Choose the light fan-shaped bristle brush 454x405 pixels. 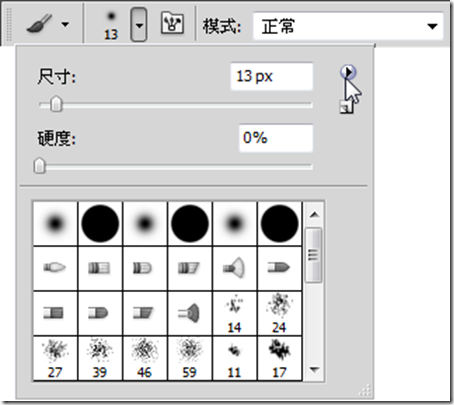click(x=235, y=268)
